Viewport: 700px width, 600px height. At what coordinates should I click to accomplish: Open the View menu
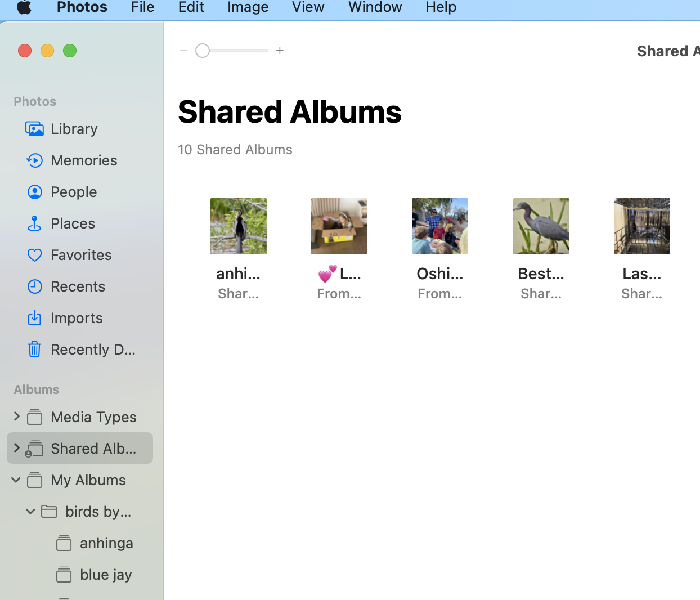(308, 7)
